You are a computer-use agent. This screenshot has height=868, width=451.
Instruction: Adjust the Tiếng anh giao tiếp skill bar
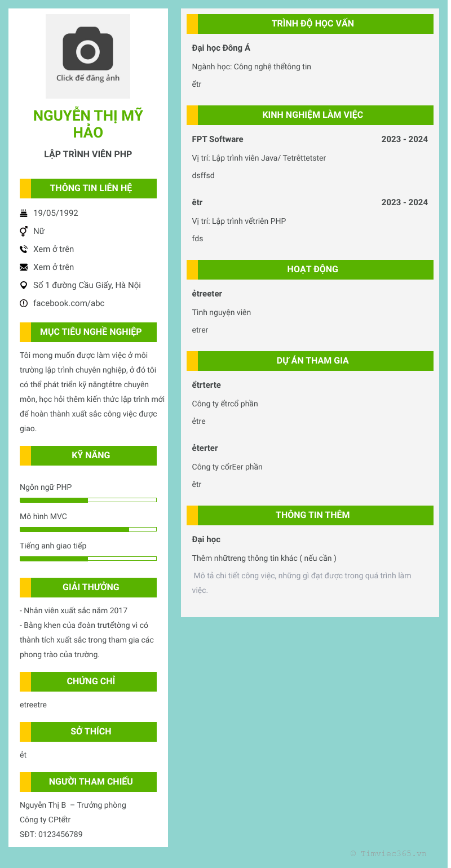coord(88,559)
